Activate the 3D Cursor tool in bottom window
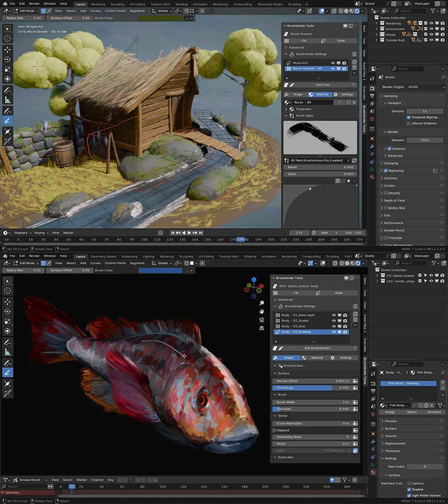Image resolution: width=448 pixels, height=504 pixels. [7, 291]
